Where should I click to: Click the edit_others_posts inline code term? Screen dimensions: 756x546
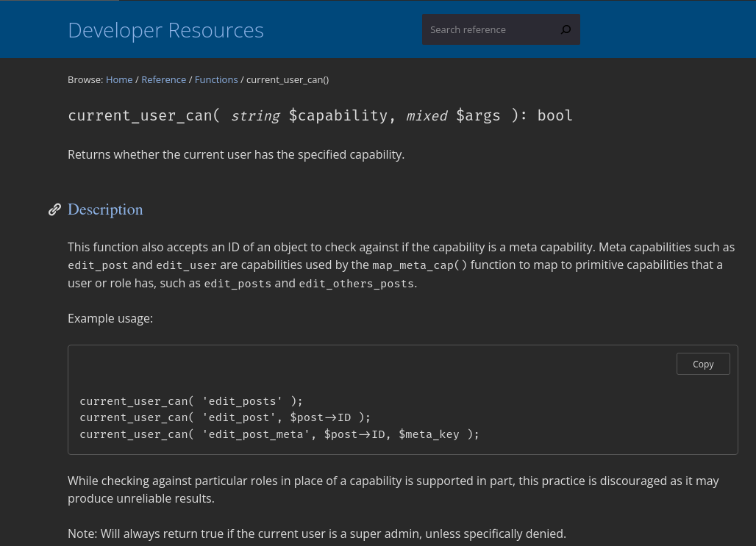click(356, 284)
